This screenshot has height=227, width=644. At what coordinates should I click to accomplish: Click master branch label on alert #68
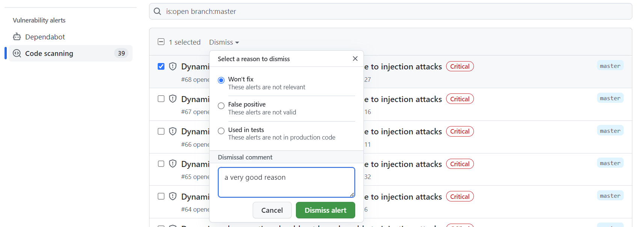(610, 66)
